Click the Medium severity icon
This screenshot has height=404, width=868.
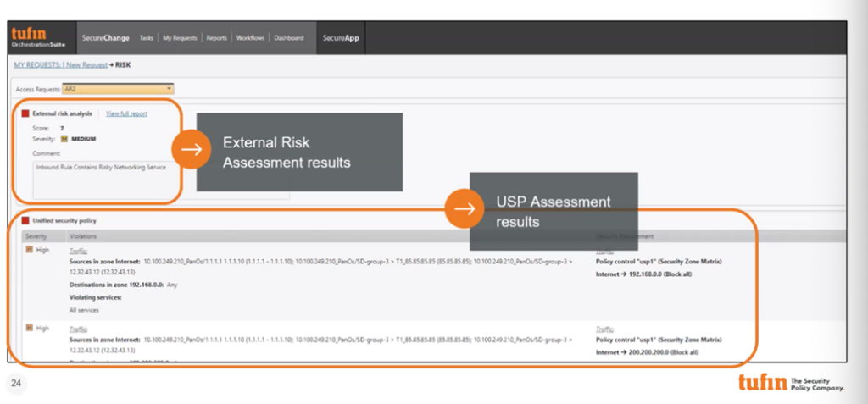point(64,138)
